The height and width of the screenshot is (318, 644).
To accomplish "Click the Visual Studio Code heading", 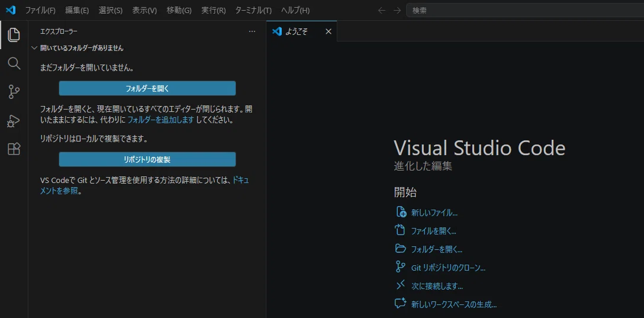I will (479, 148).
